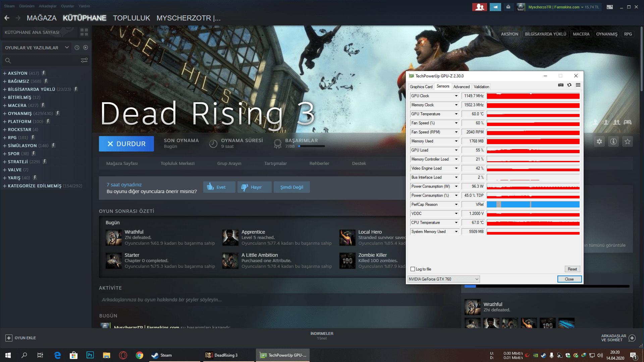Click the Steam friends icon in header
The height and width of the screenshot is (362, 644).
pos(480,7)
